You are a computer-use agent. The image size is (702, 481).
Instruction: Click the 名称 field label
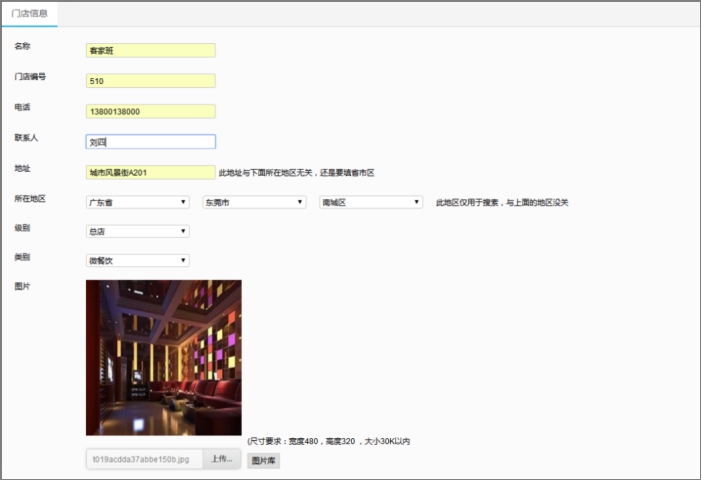tap(23, 47)
